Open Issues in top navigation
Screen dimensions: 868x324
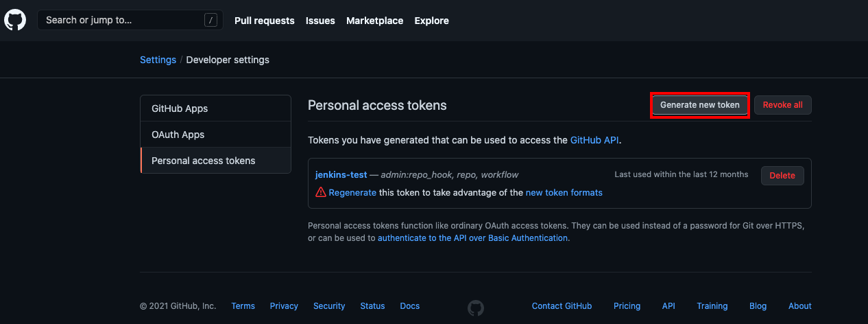click(320, 21)
